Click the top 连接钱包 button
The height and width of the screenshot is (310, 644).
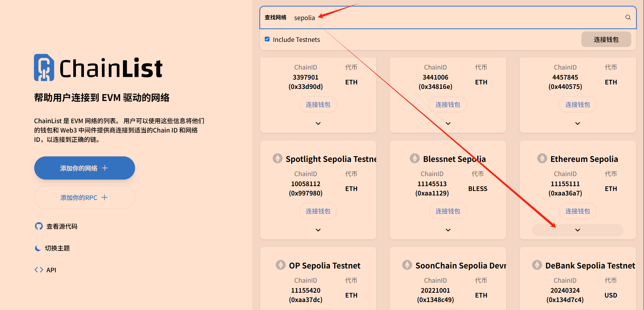click(x=606, y=39)
